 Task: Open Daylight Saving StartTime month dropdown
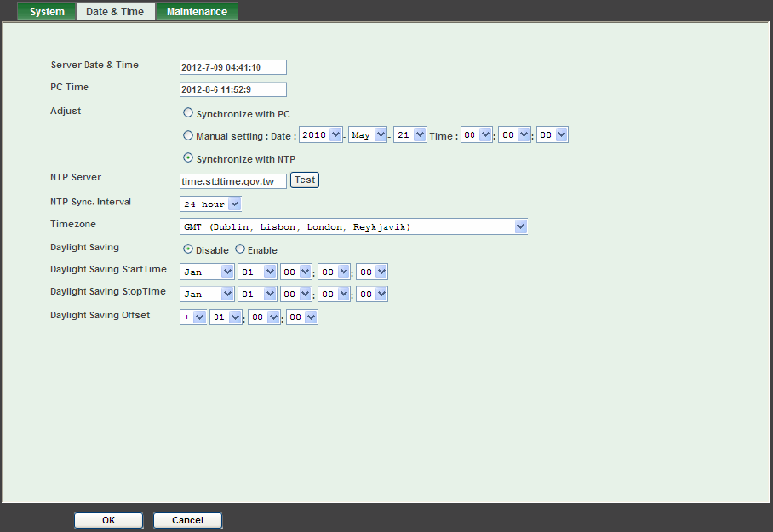(207, 272)
